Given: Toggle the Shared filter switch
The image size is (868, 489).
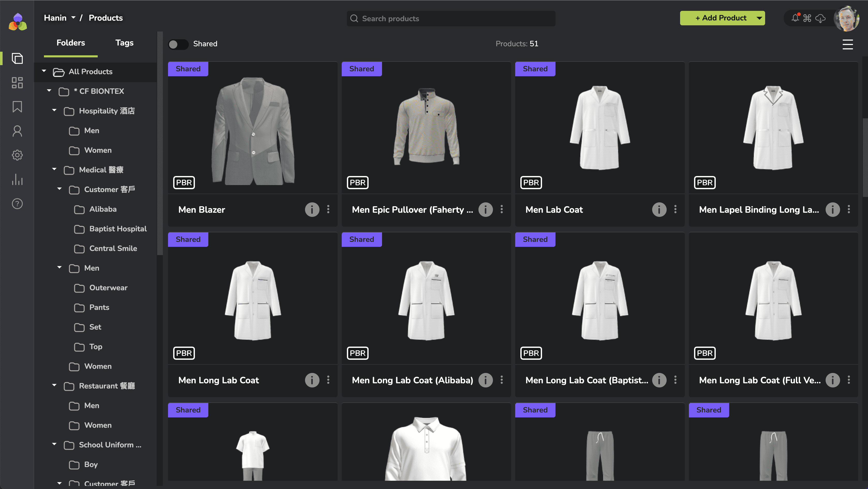Looking at the screenshot, I should click(178, 44).
